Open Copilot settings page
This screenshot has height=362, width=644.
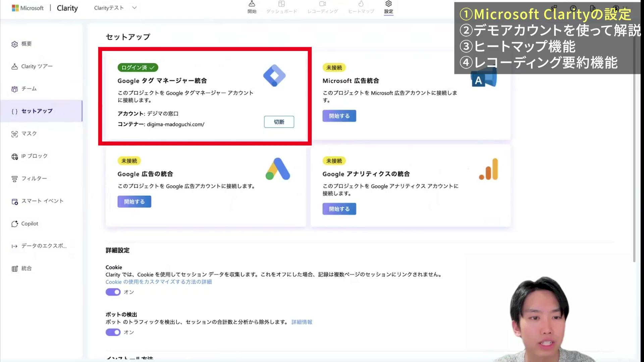[x=42, y=224]
